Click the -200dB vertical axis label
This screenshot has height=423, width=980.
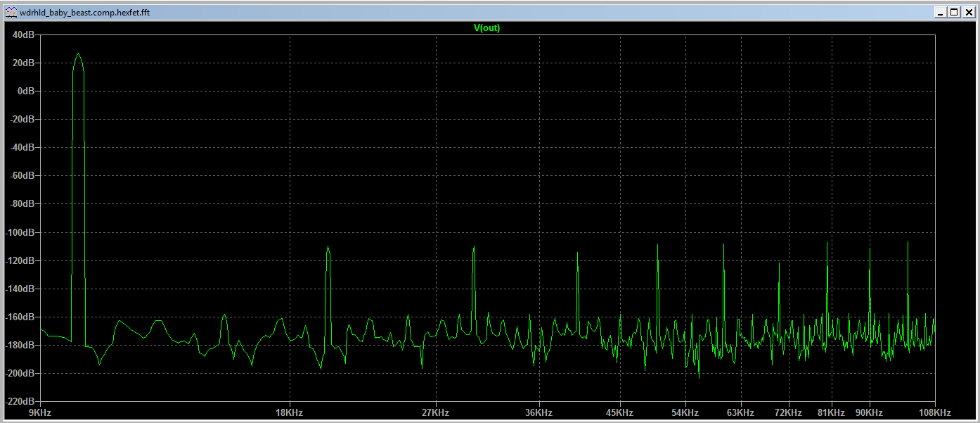tap(20, 373)
